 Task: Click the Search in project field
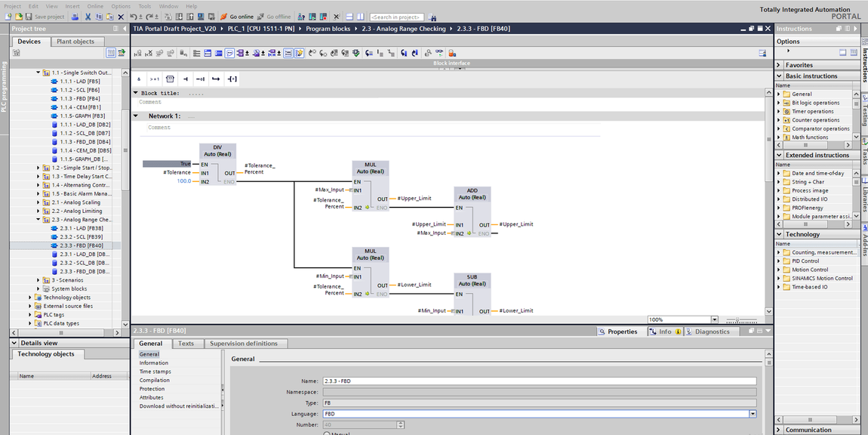click(x=397, y=17)
